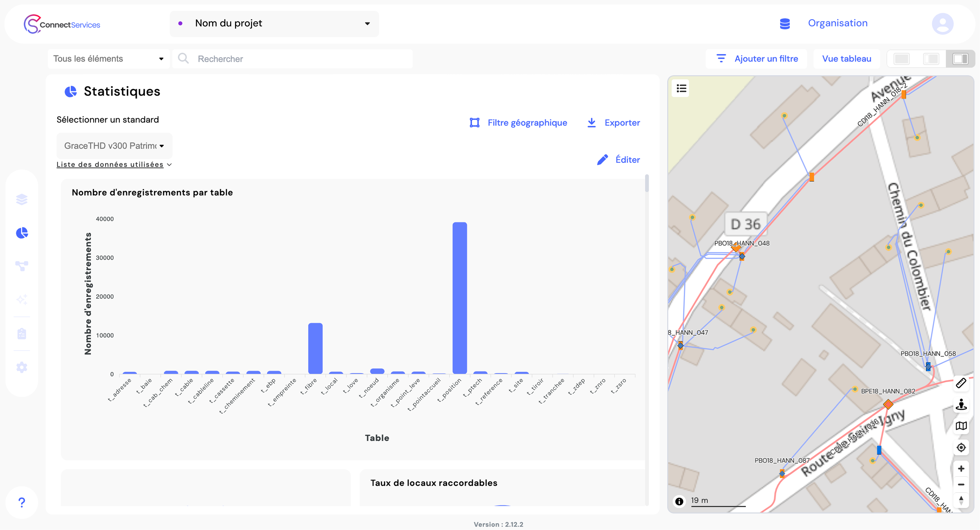Click BPE18_HANN_082 label on map
980x530 pixels.
tap(888, 392)
